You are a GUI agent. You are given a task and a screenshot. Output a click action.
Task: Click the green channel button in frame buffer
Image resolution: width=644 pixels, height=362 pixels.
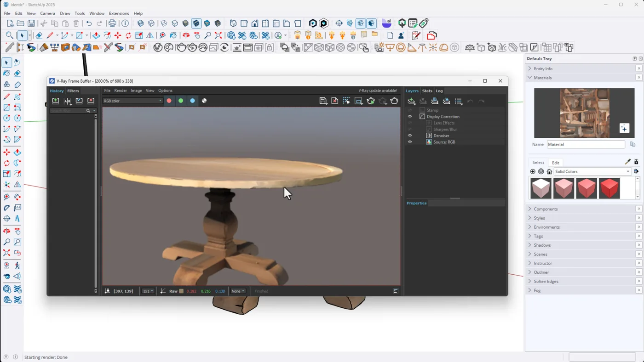[181, 101]
